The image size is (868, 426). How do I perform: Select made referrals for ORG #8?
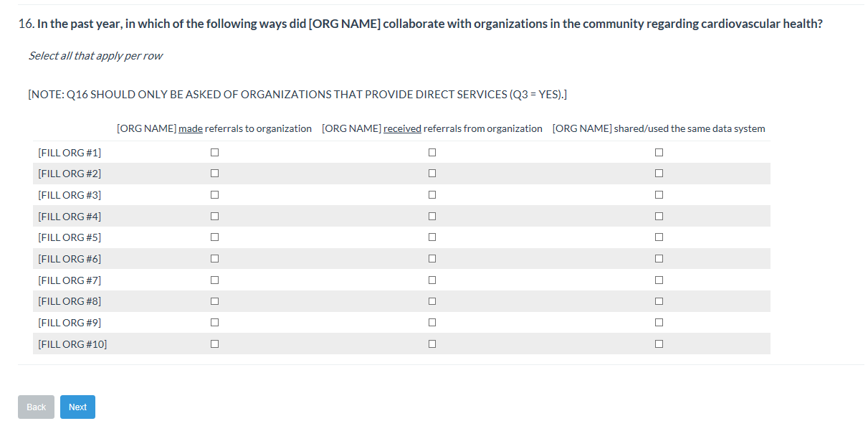click(214, 301)
